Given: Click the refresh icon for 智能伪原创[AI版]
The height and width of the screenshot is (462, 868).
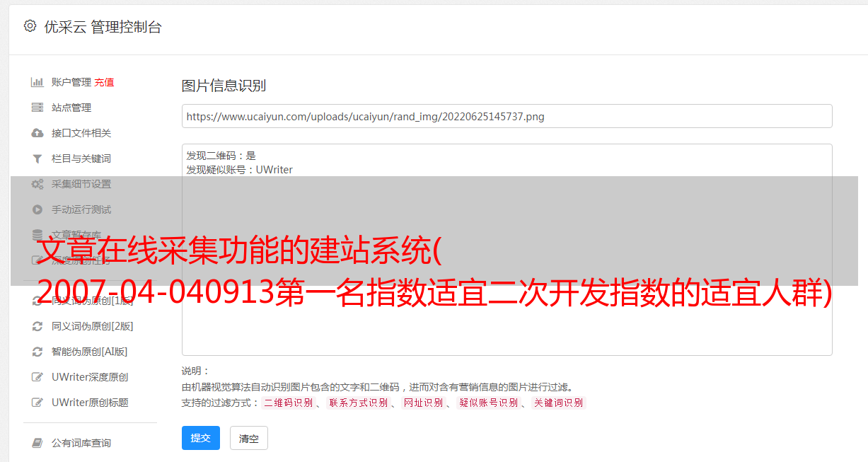Looking at the screenshot, I should [37, 352].
